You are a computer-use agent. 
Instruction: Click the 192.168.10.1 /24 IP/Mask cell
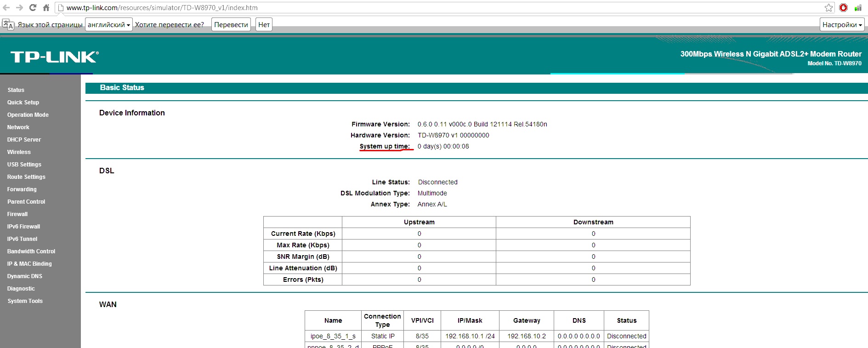pos(470,336)
